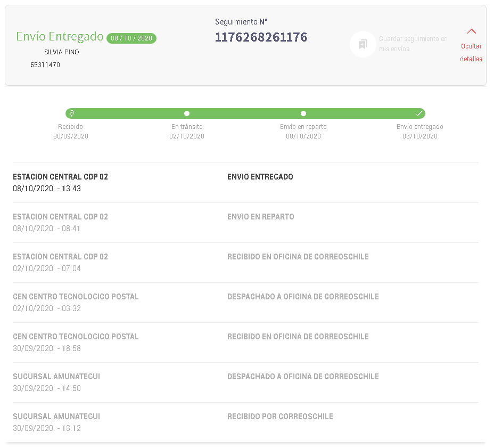The width and height of the screenshot is (494, 448).
Task: Click the ESTACION CENTRAL CDP 02 07:04 entry
Action: pyautogui.click(x=60, y=262)
